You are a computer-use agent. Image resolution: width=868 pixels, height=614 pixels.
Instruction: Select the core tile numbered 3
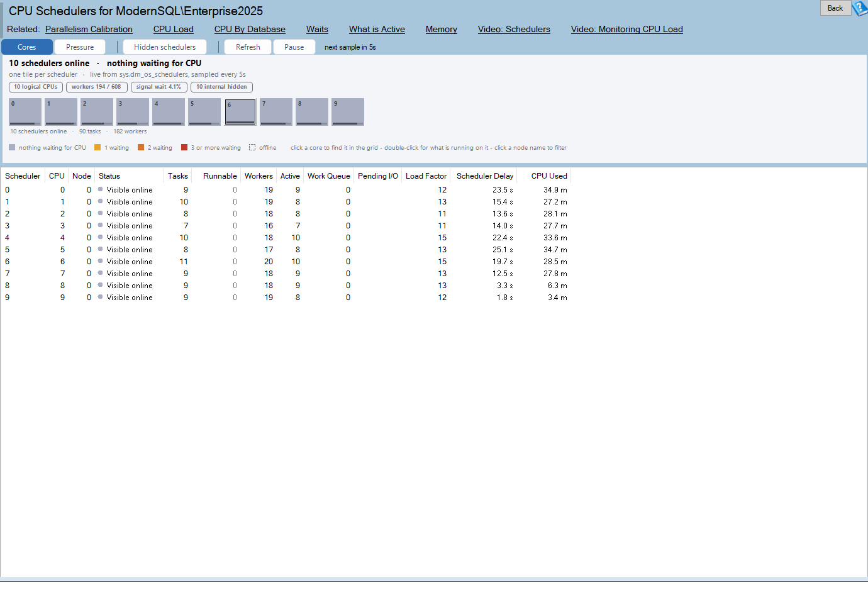point(133,112)
